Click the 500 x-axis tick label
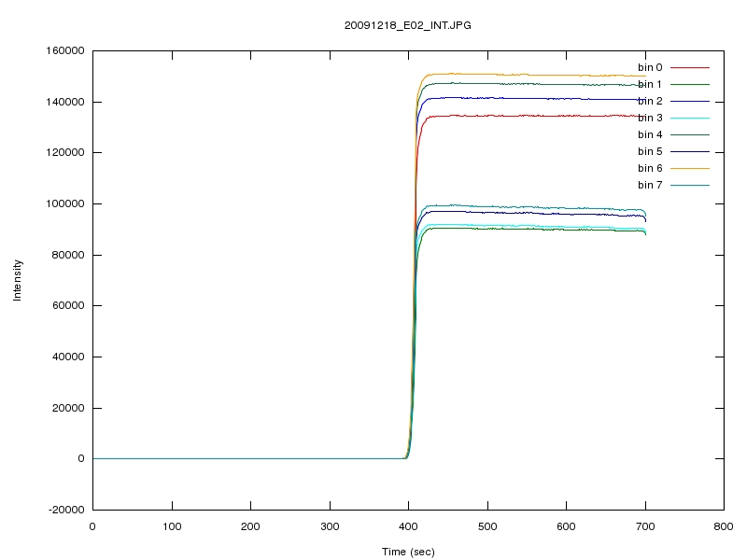The height and width of the screenshot is (560, 747). (487, 526)
